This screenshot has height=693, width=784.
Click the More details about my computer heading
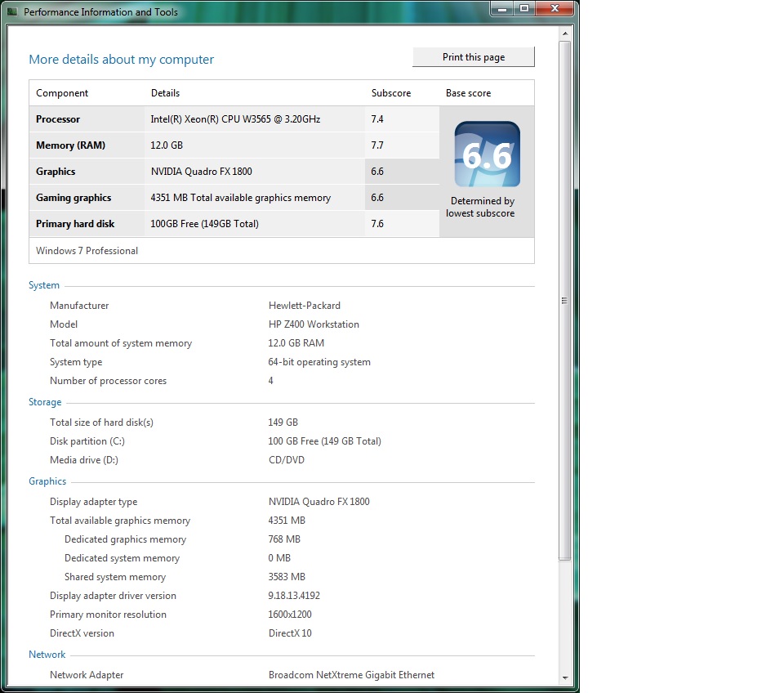coord(121,60)
